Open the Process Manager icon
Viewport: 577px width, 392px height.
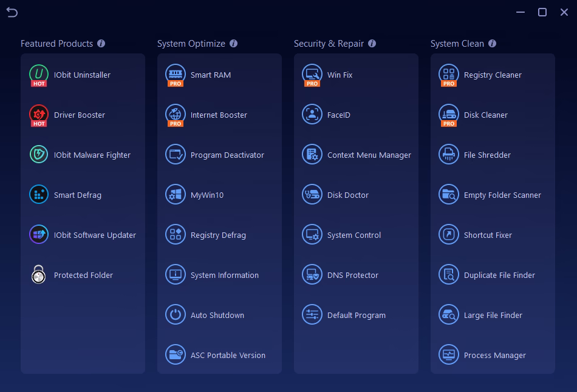(x=449, y=355)
